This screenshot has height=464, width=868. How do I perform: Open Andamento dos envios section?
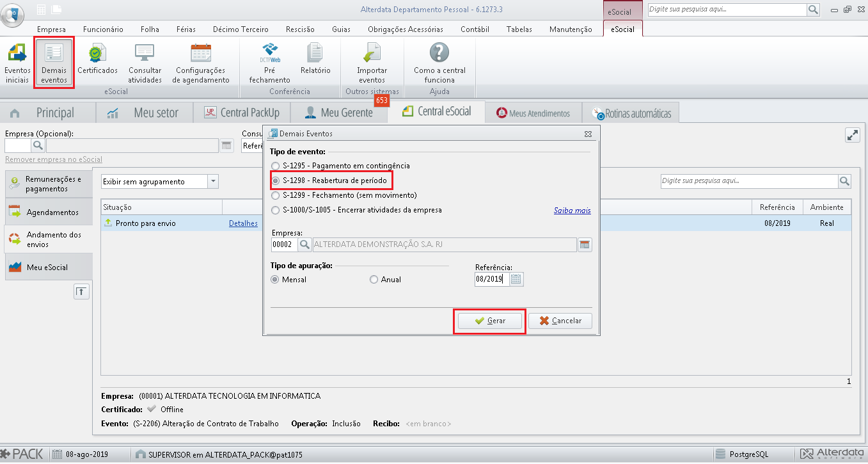49,239
